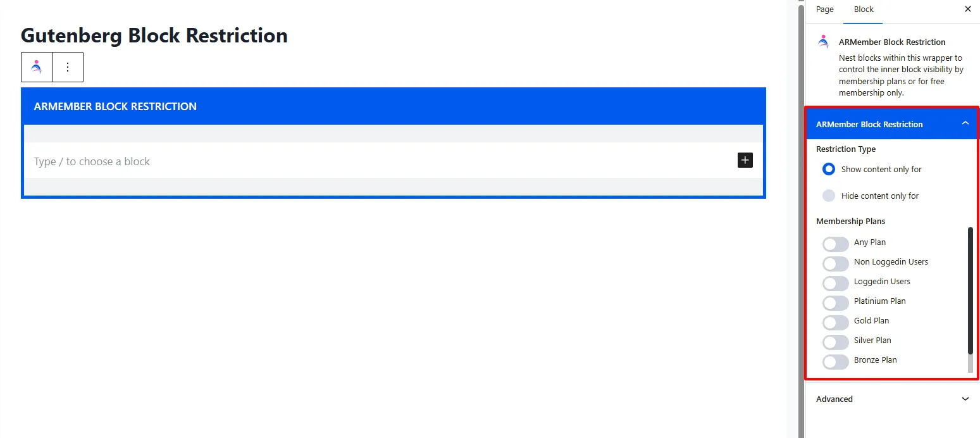Enable the Gold Plan toggle
Screen dimensions: 980x438
pyautogui.click(x=835, y=322)
